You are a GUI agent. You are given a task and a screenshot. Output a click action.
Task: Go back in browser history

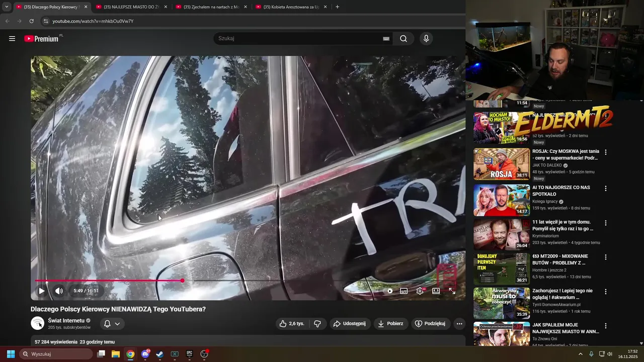[7, 21]
